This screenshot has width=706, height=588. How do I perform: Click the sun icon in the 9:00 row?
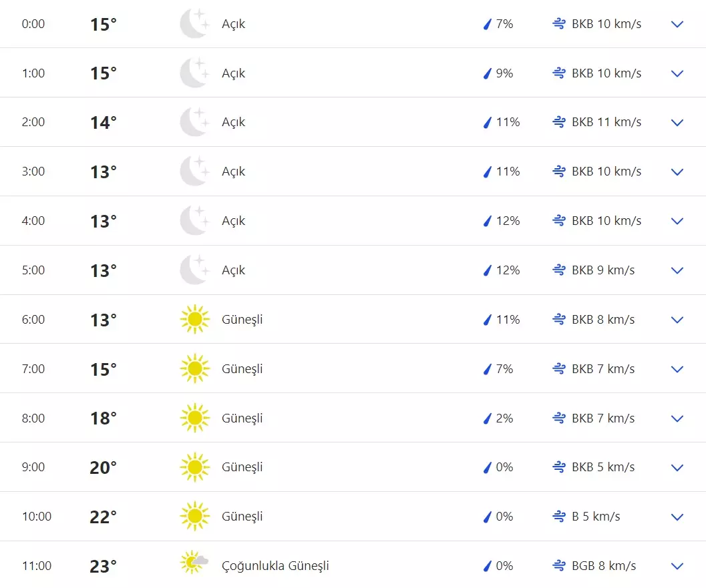pyautogui.click(x=194, y=467)
